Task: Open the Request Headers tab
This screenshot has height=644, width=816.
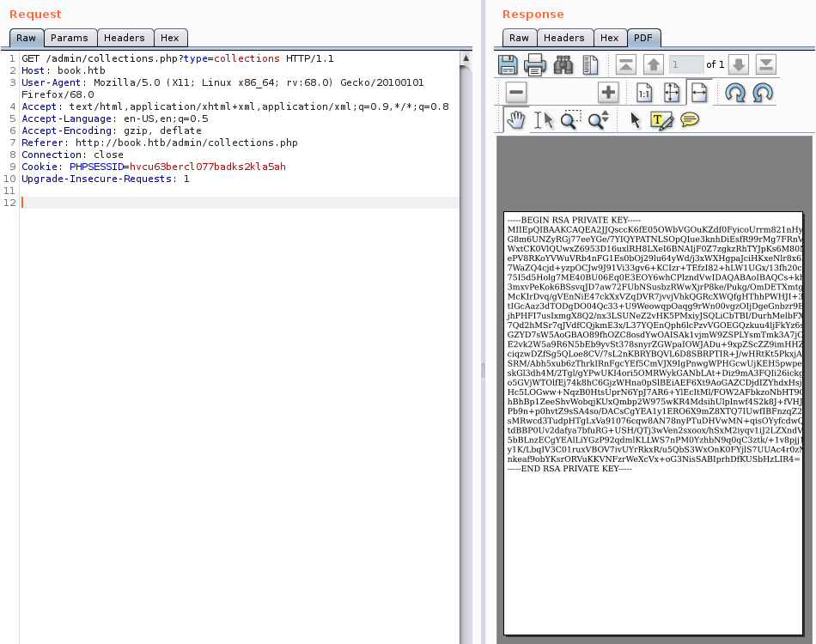Action: pyautogui.click(x=125, y=38)
